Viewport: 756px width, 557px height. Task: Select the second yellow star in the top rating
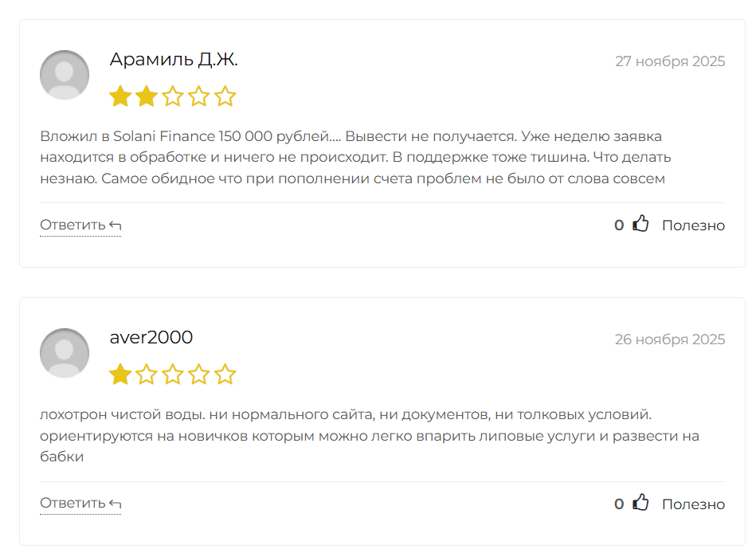[x=146, y=96]
